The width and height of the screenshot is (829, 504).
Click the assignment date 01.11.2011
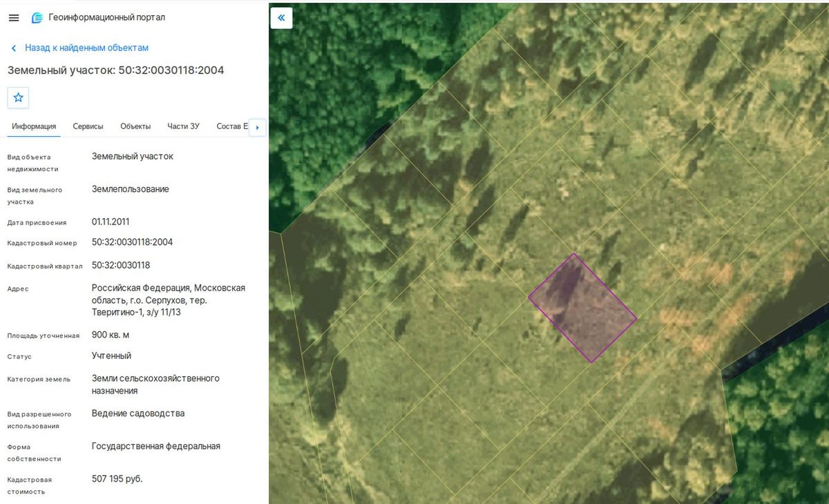click(111, 222)
